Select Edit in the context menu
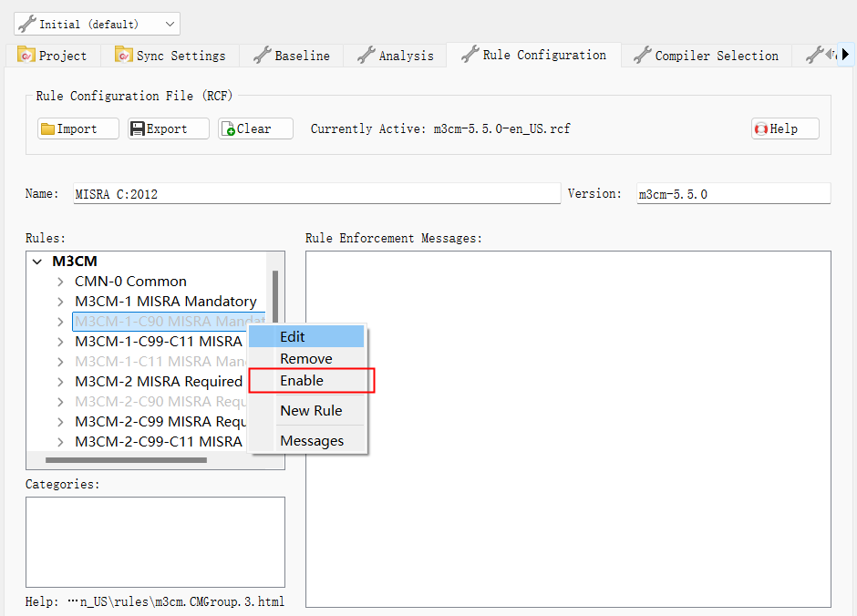The width and height of the screenshot is (857, 616). point(293,337)
